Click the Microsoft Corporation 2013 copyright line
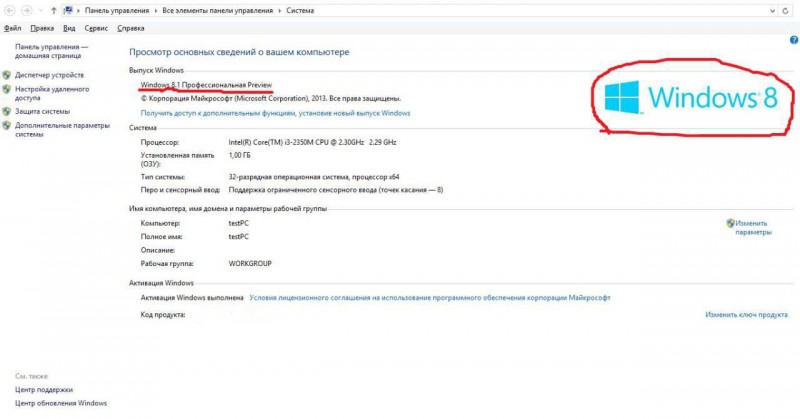 pyautogui.click(x=271, y=98)
